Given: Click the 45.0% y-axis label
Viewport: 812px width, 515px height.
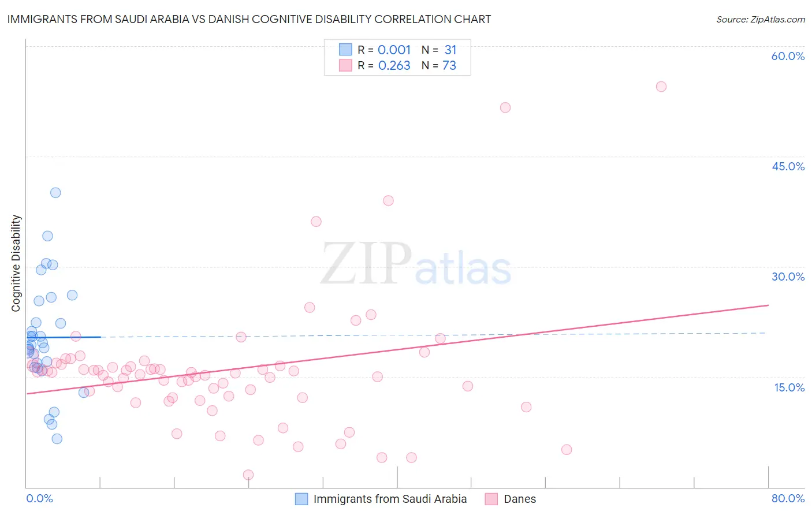Looking at the screenshot, I should 788,166.
